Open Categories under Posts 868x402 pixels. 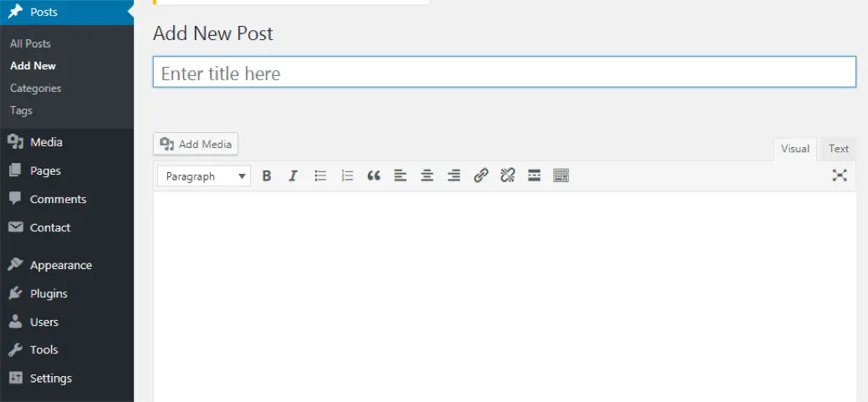coord(35,89)
